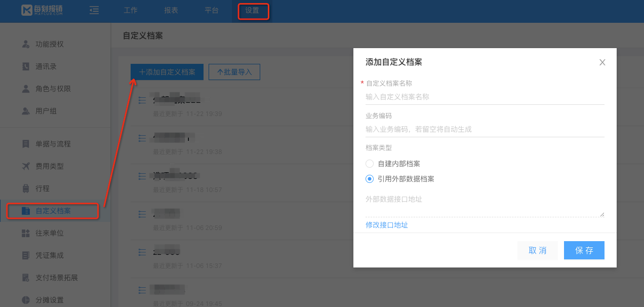Click the sidebar collapse icon in header
Screen dimensions: 644x307
94,10
